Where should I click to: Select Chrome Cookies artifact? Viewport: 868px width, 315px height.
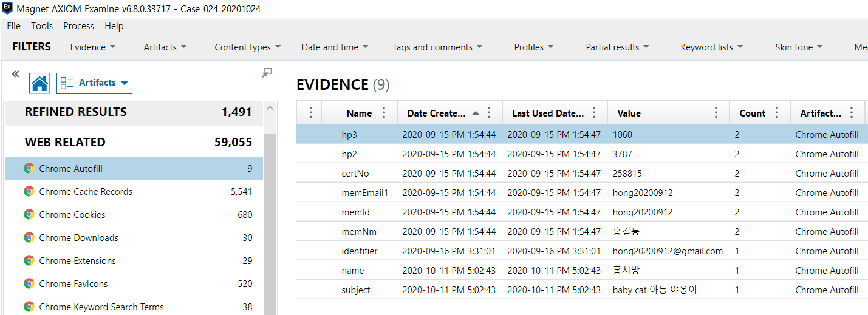pyautogui.click(x=134, y=214)
